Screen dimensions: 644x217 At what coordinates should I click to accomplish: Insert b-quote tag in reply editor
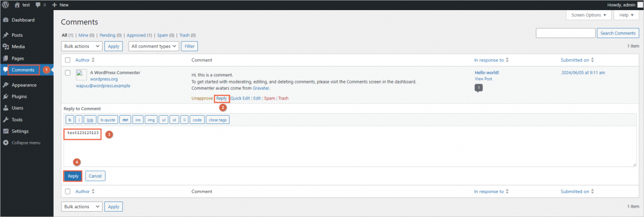(x=107, y=120)
